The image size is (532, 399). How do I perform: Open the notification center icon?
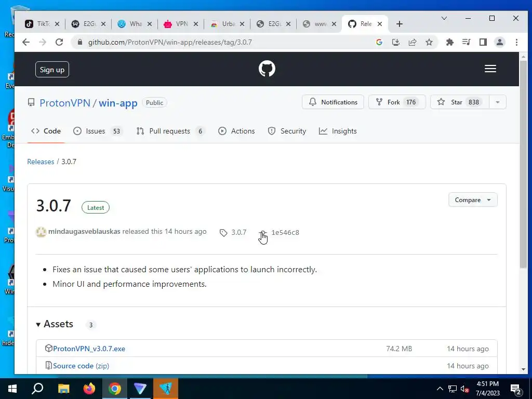(x=516, y=389)
